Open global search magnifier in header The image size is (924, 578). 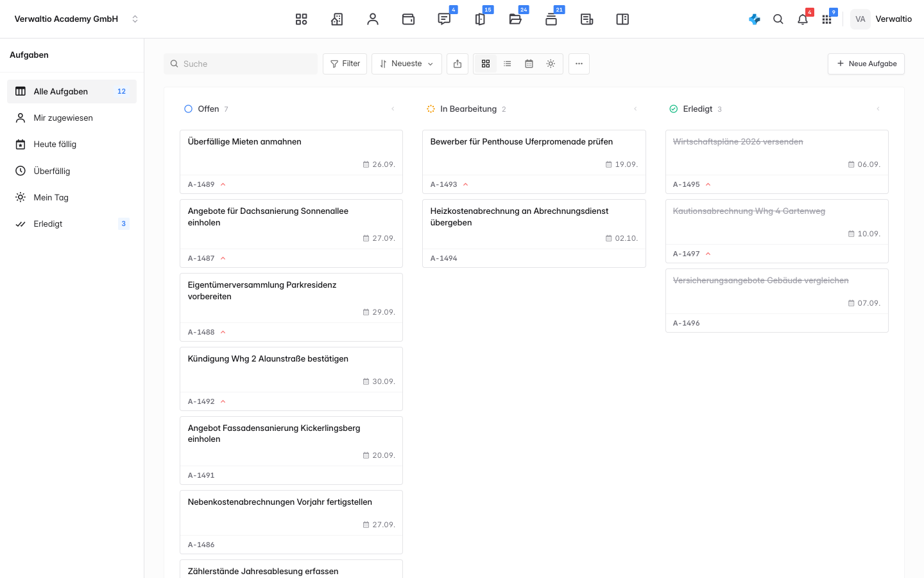pyautogui.click(x=778, y=19)
